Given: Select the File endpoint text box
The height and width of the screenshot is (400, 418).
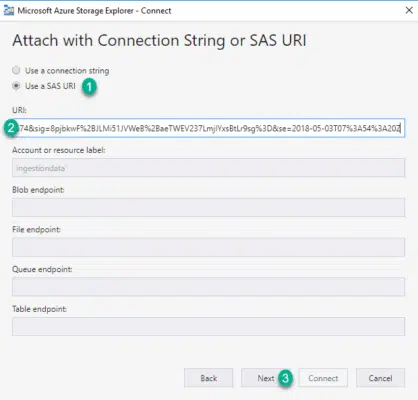Looking at the screenshot, I should [209, 247].
